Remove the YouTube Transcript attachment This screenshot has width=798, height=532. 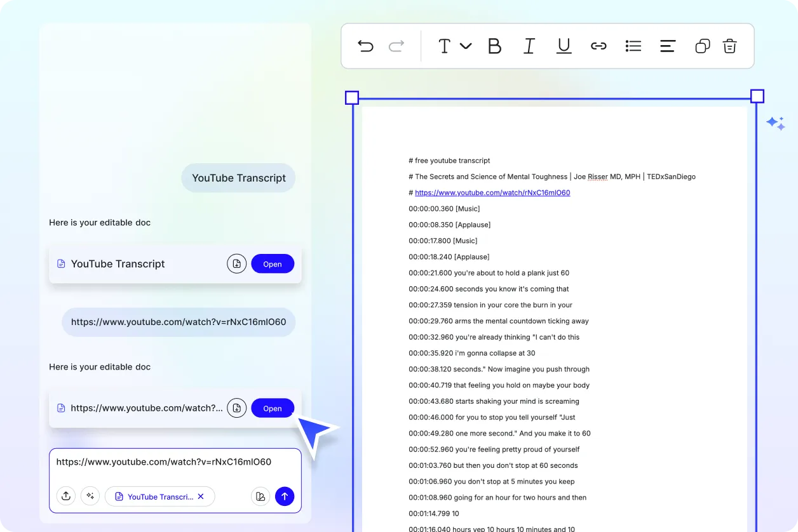[x=201, y=496]
